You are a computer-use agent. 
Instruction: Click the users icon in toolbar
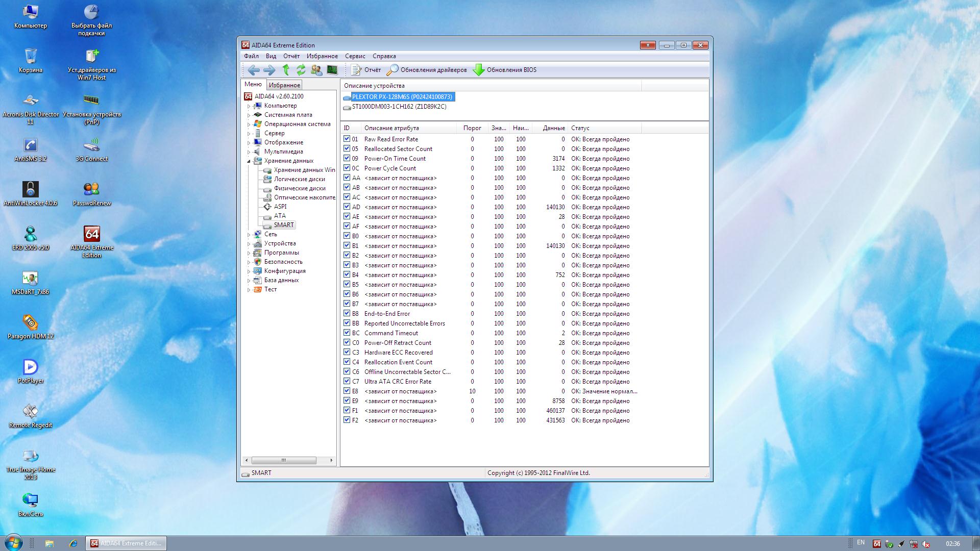[316, 70]
